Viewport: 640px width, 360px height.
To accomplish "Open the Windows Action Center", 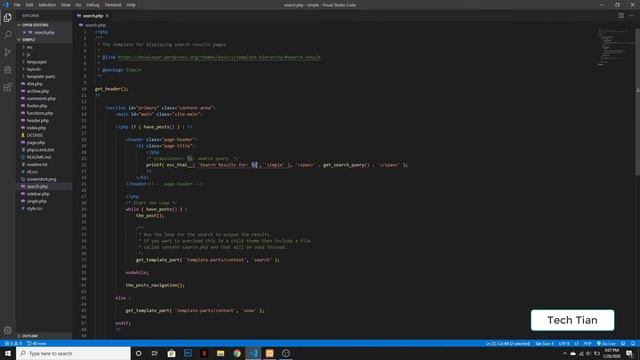I will [629, 353].
